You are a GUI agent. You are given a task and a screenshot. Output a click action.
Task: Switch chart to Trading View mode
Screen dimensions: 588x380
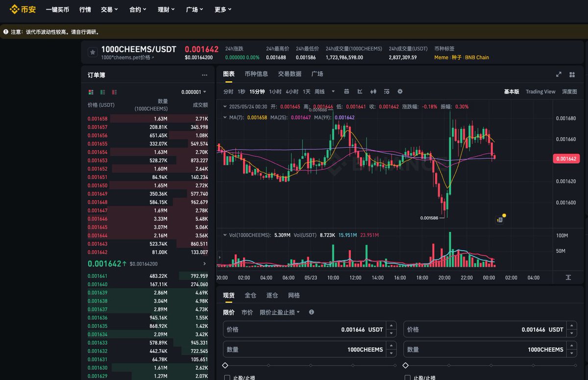[540, 92]
